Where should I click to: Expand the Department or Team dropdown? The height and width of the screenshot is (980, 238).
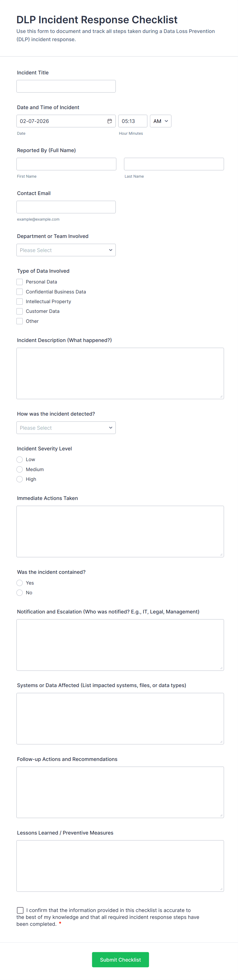tap(66, 250)
